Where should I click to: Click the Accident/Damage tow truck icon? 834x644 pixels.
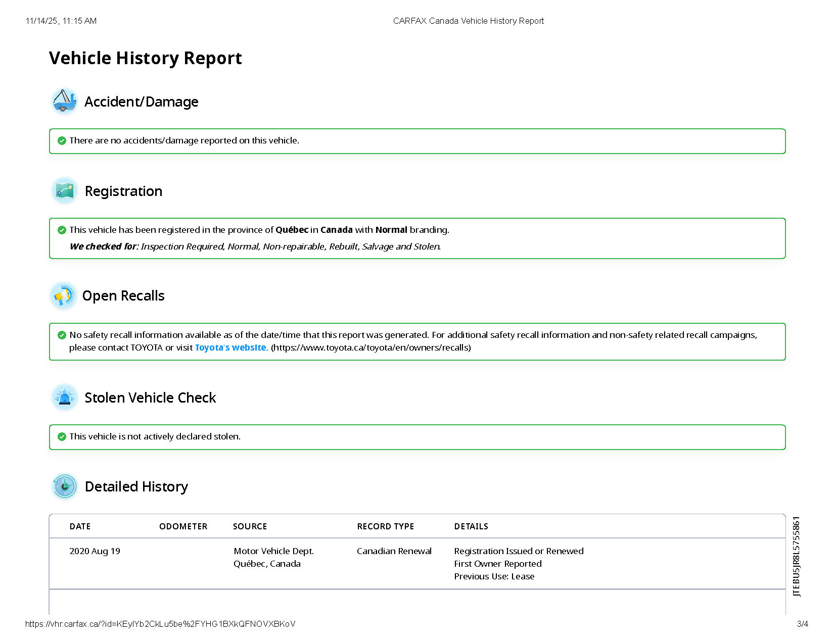pyautogui.click(x=64, y=101)
